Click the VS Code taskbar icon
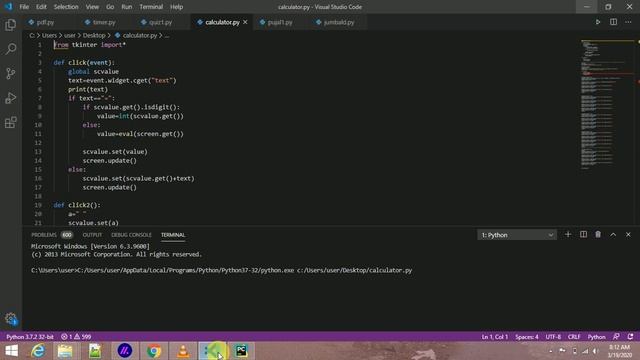Viewport: 640px width, 360px height. tap(213, 351)
